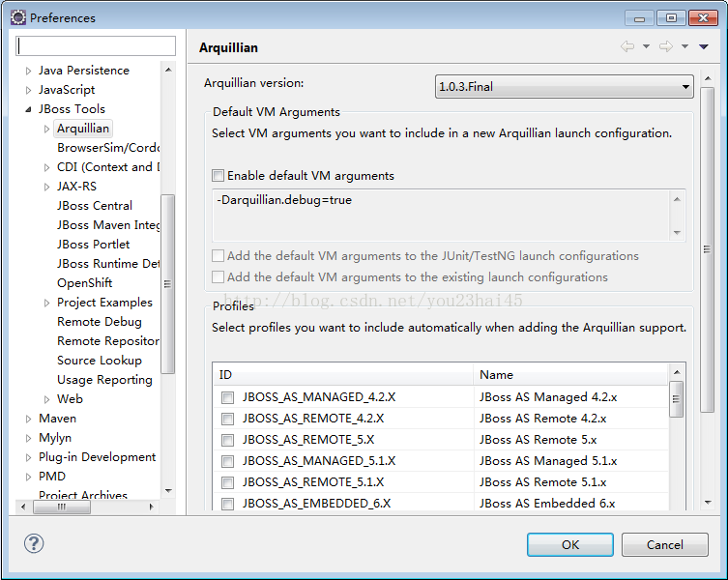This screenshot has height=580, width=728.
Task: Click the Preferences window gear icon
Action: (x=18, y=17)
